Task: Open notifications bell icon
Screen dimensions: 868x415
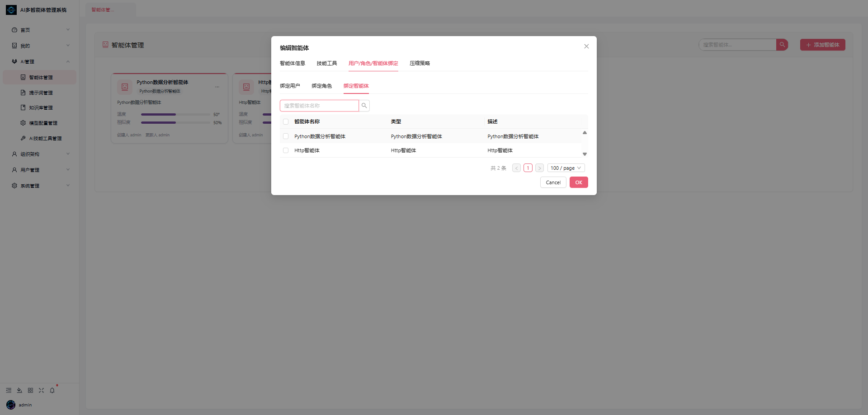Action: click(x=52, y=390)
